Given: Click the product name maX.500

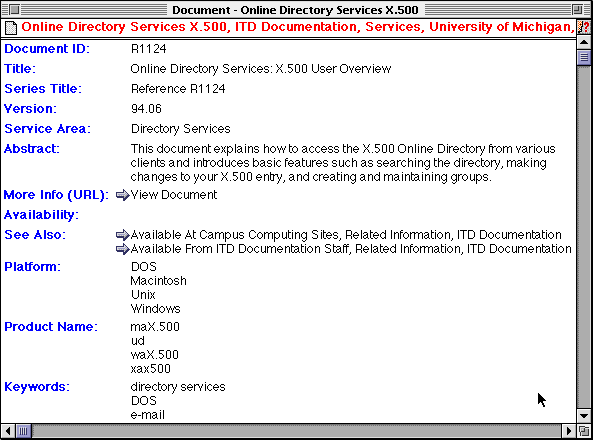Looking at the screenshot, I should pyautogui.click(x=155, y=327).
